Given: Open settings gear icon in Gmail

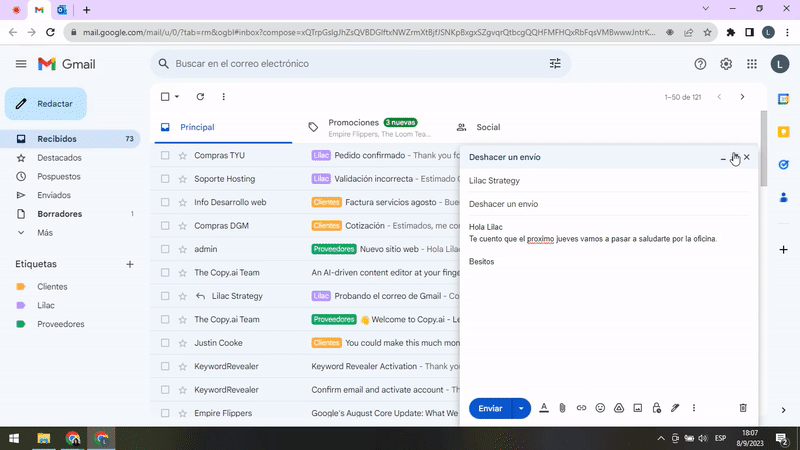Looking at the screenshot, I should pyautogui.click(x=726, y=64).
